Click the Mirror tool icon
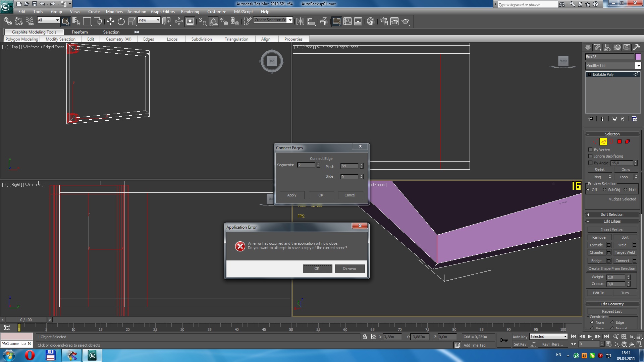644x362 pixels. point(300,21)
